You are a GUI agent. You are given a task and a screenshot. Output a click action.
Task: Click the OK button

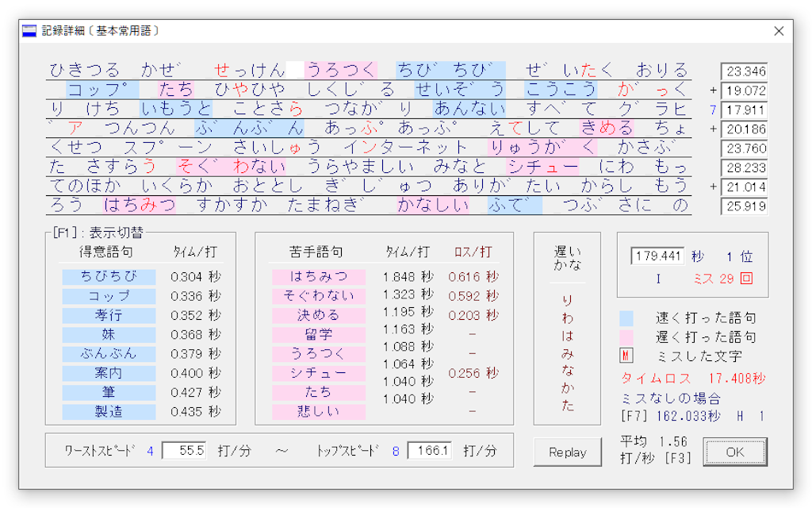click(735, 452)
